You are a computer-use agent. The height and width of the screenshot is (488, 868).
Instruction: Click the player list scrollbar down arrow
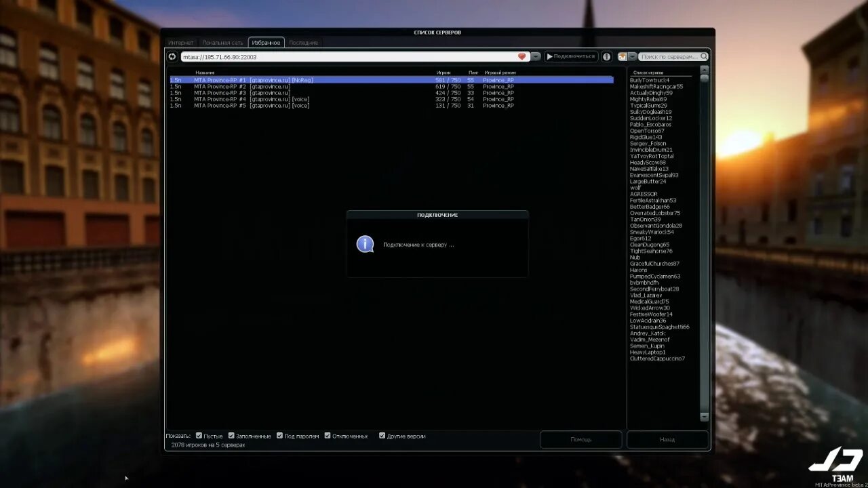(x=704, y=417)
